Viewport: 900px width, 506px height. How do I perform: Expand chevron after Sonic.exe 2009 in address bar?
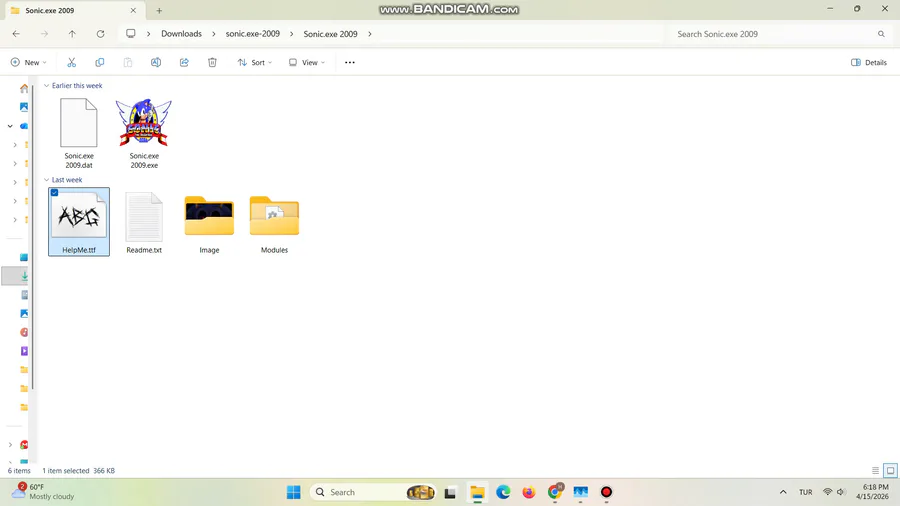pyautogui.click(x=370, y=34)
